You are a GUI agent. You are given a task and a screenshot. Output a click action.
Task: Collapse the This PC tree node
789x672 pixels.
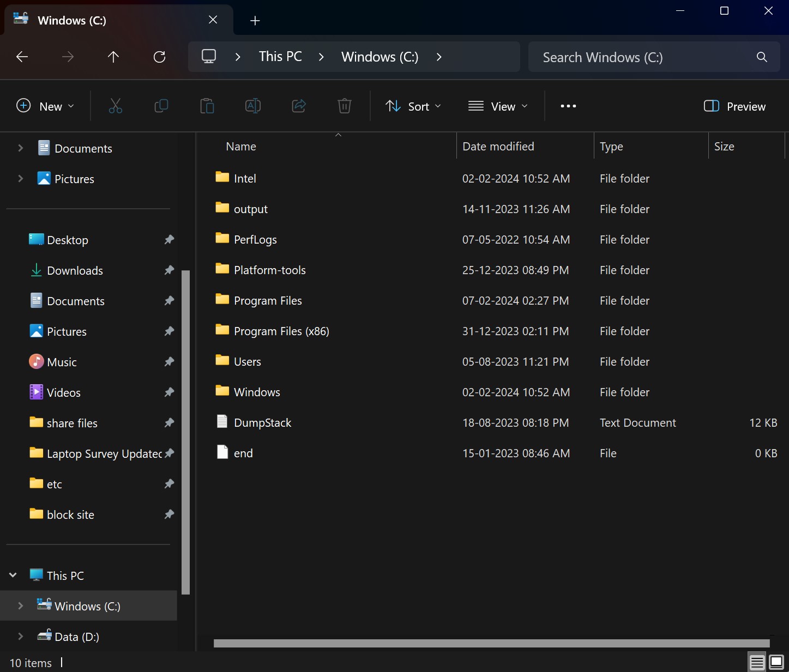click(13, 576)
